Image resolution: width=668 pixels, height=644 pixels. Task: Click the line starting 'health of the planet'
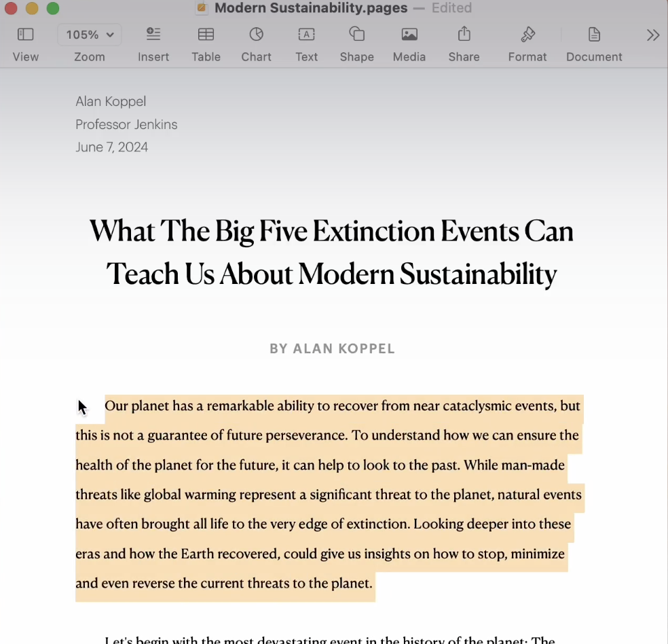pyautogui.click(x=320, y=465)
